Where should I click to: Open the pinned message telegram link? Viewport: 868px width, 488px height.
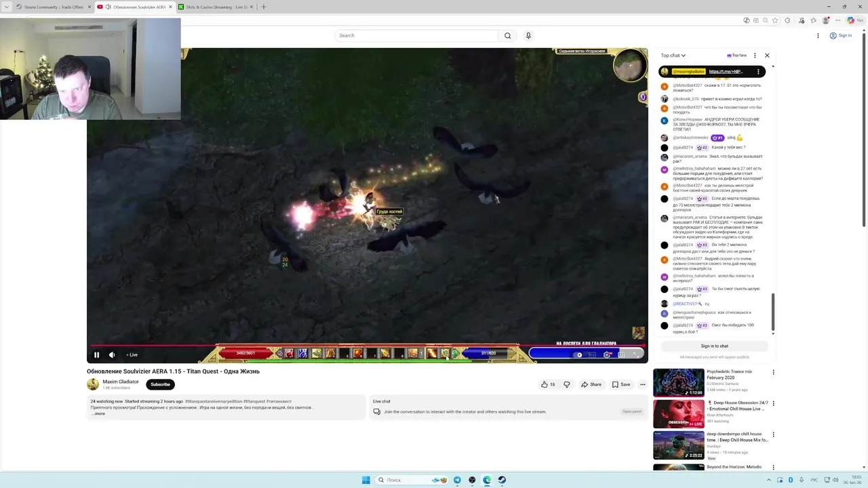tap(726, 71)
